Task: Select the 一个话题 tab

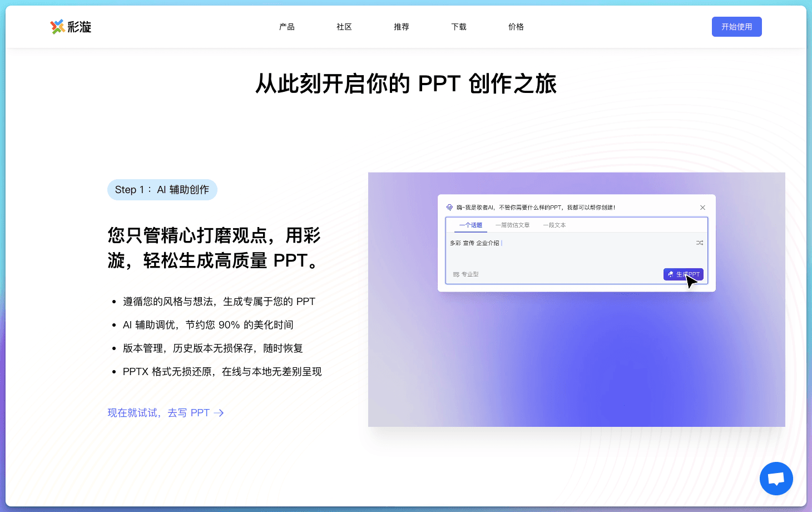Action: pyautogui.click(x=471, y=225)
